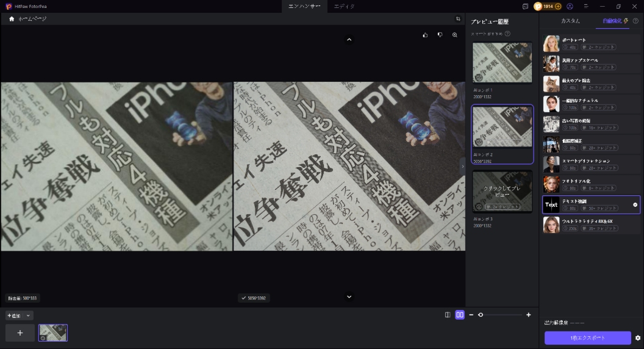Open the user account profile icon
Screen dimensions: 644x349
click(x=570, y=6)
